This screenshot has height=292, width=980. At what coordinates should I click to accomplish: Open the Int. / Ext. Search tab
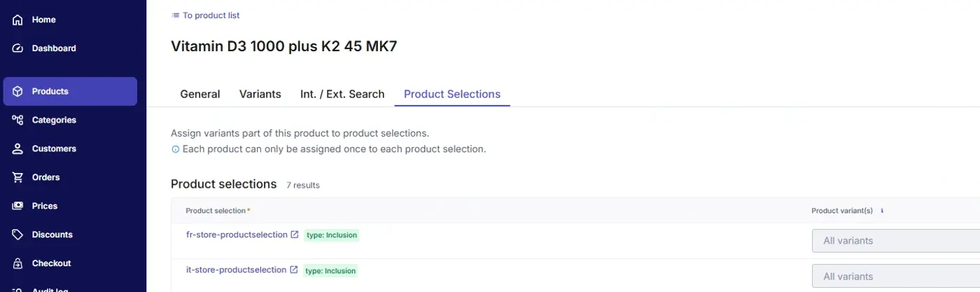[342, 94]
